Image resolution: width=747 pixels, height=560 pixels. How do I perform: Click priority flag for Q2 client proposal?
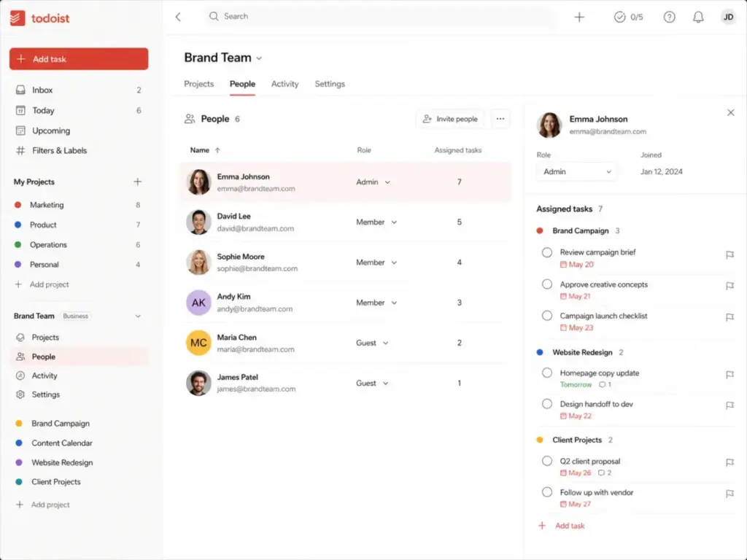click(x=729, y=463)
